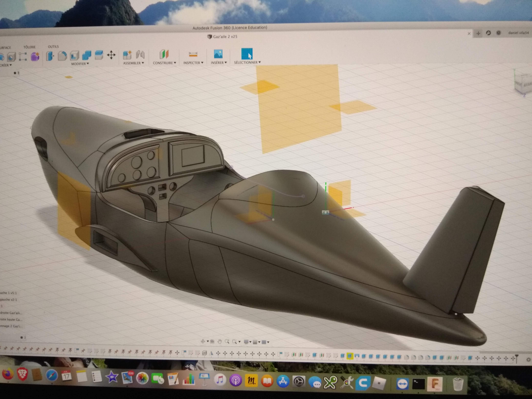Open the Viewports layout dropdown in navigation bar
This screenshot has height=399, width=532.
point(265,342)
